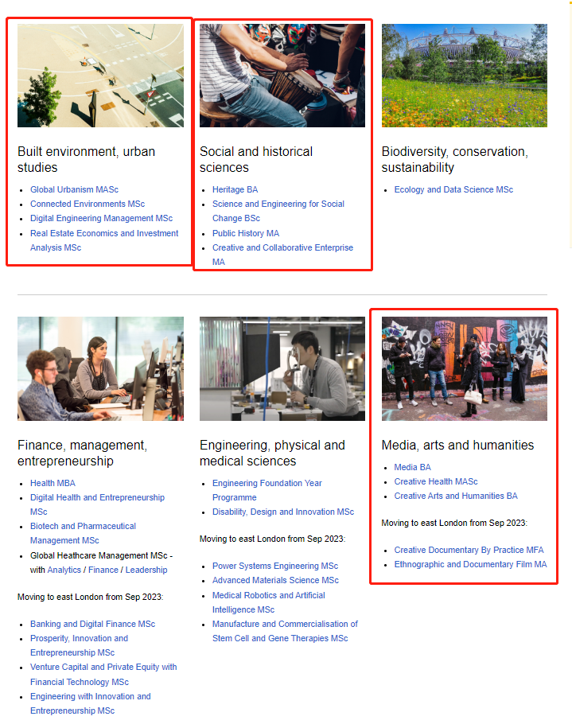Click Engineering, physical and medical sciences heading

pos(272,453)
